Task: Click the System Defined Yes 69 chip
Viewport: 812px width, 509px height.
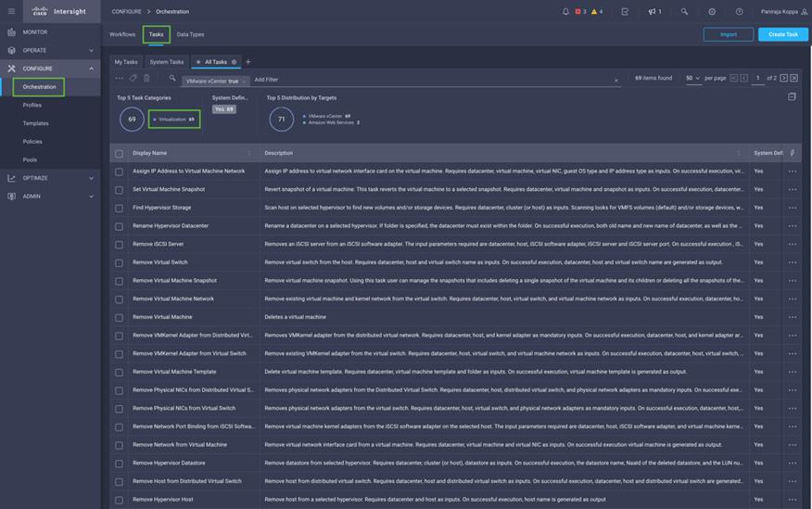Action: (223, 109)
